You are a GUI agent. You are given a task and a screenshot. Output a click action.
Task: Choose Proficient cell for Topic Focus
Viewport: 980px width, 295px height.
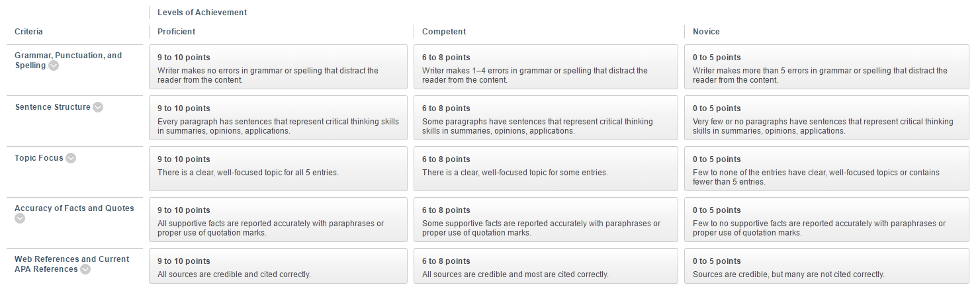[278, 169]
